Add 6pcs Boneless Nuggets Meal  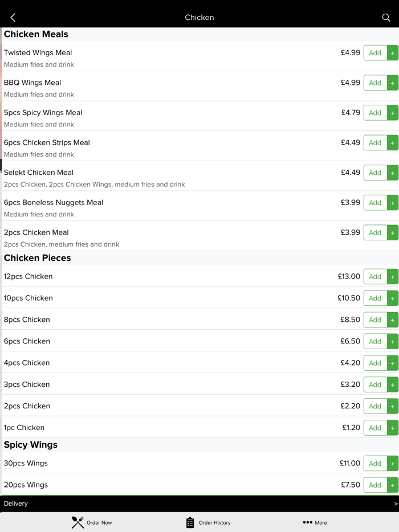pyautogui.click(x=375, y=203)
